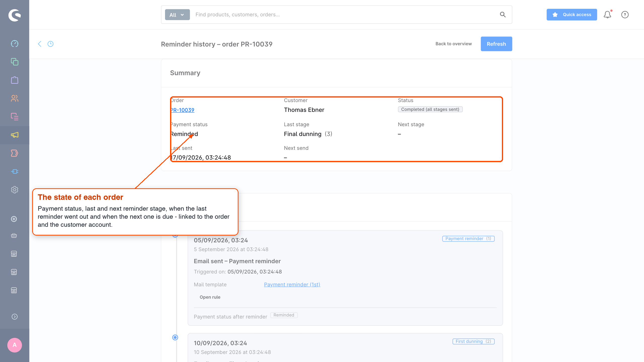Click the back arrow icon

tap(39, 44)
